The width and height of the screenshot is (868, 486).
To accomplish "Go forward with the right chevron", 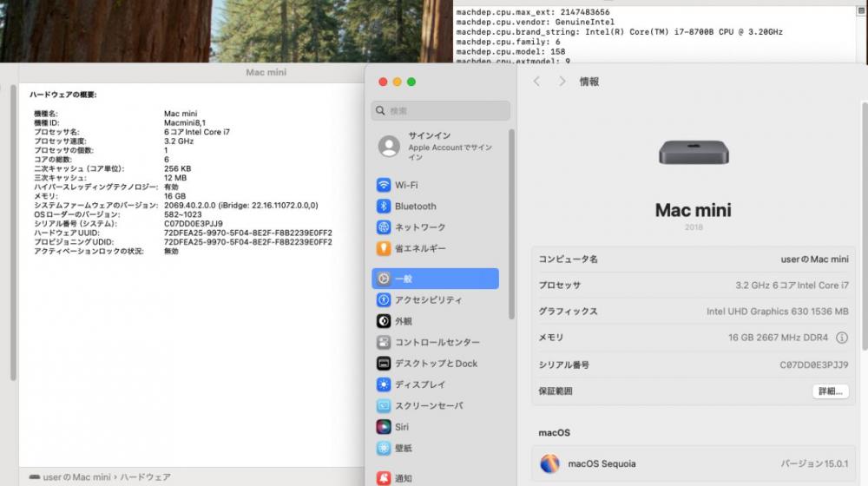I will (x=562, y=82).
